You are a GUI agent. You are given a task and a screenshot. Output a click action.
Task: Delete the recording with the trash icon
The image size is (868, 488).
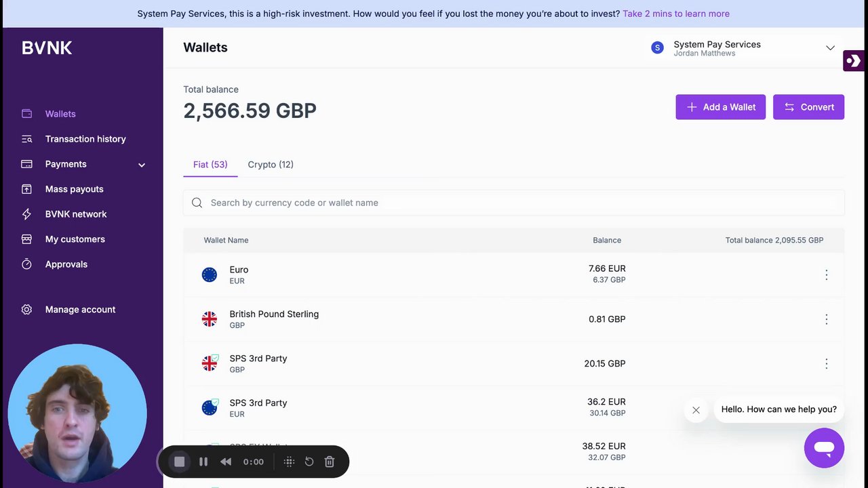[330, 462]
